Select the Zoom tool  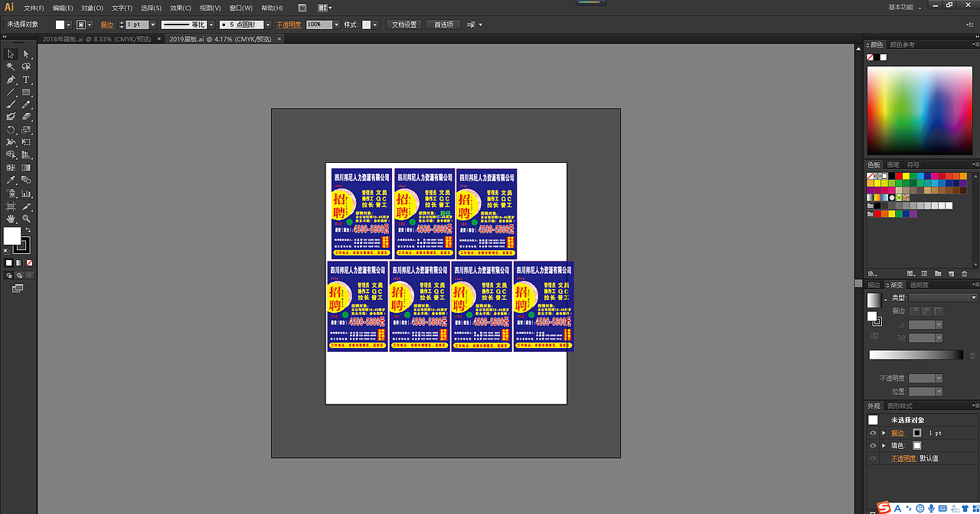[26, 219]
